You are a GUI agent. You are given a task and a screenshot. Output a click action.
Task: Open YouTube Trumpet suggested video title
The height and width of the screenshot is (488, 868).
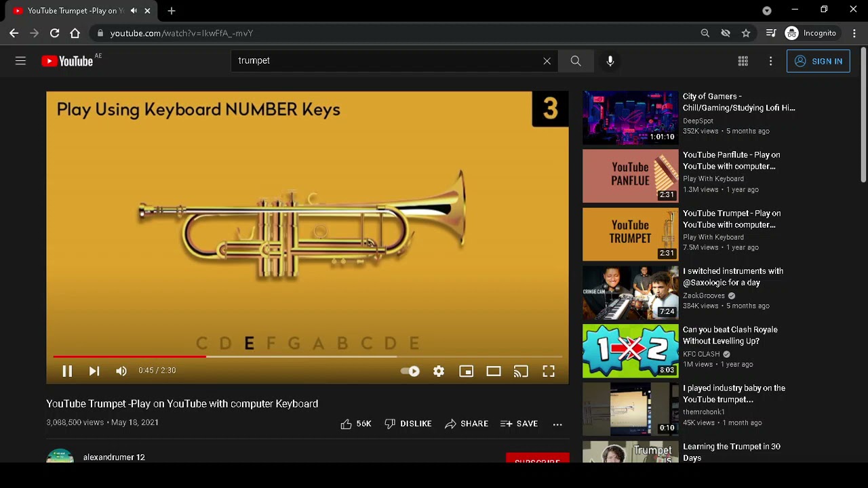732,219
